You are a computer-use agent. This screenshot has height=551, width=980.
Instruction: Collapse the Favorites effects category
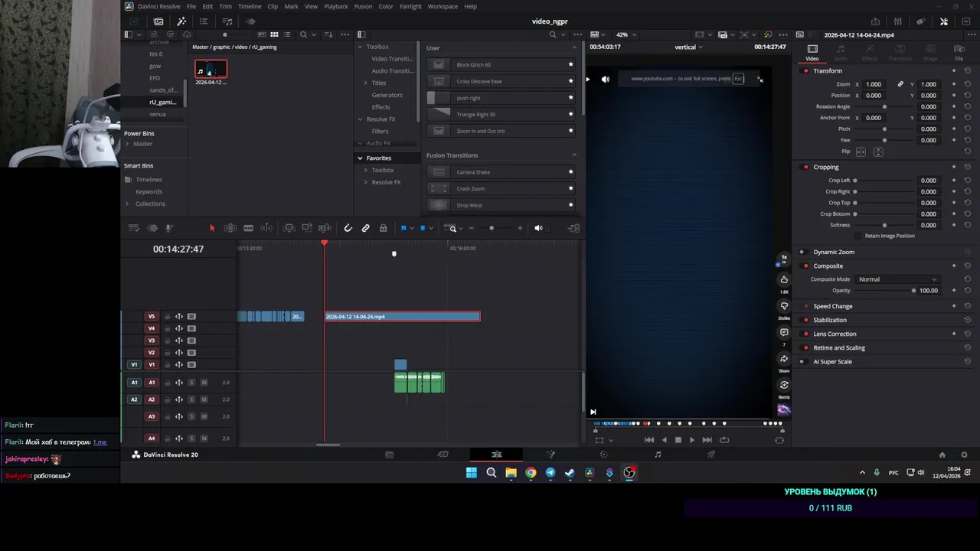(x=360, y=158)
